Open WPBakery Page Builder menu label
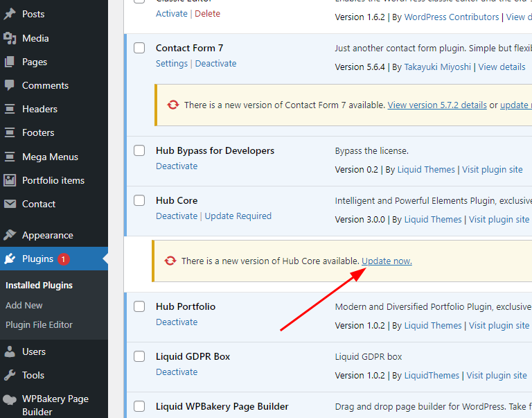532x418 pixels. point(55,405)
